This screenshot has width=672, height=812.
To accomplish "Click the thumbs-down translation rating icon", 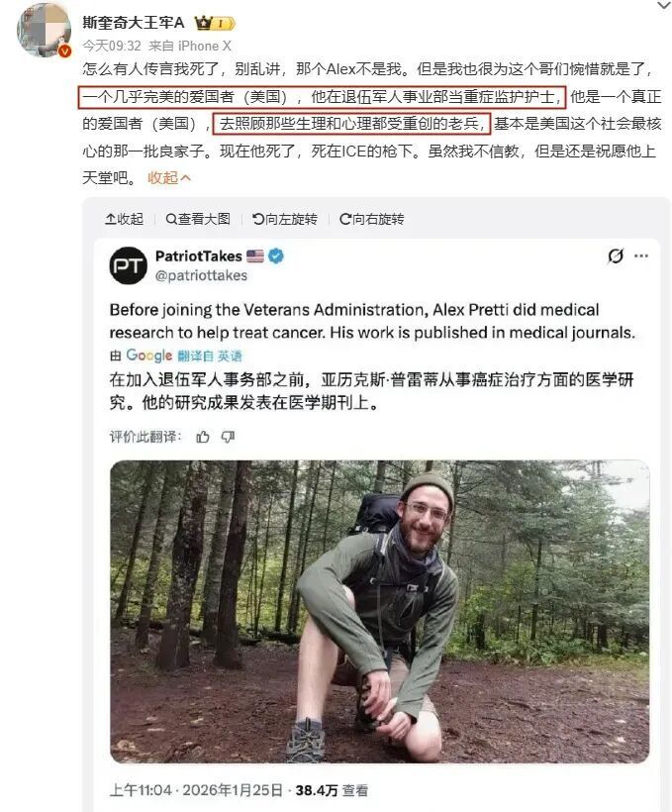I will 228,437.
